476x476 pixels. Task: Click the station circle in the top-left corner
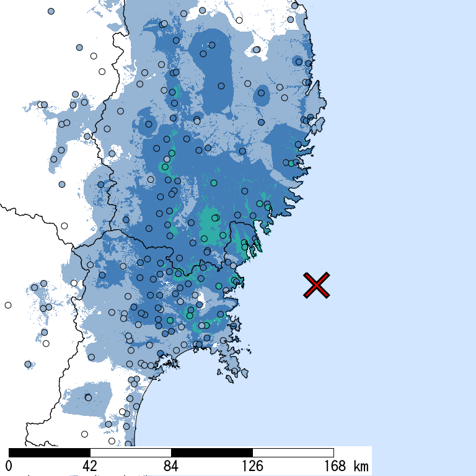tap(51, 11)
